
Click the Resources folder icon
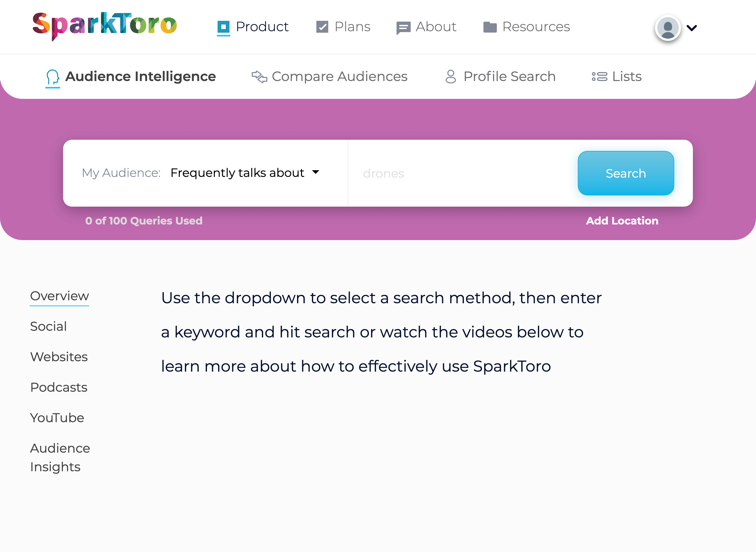click(x=490, y=27)
